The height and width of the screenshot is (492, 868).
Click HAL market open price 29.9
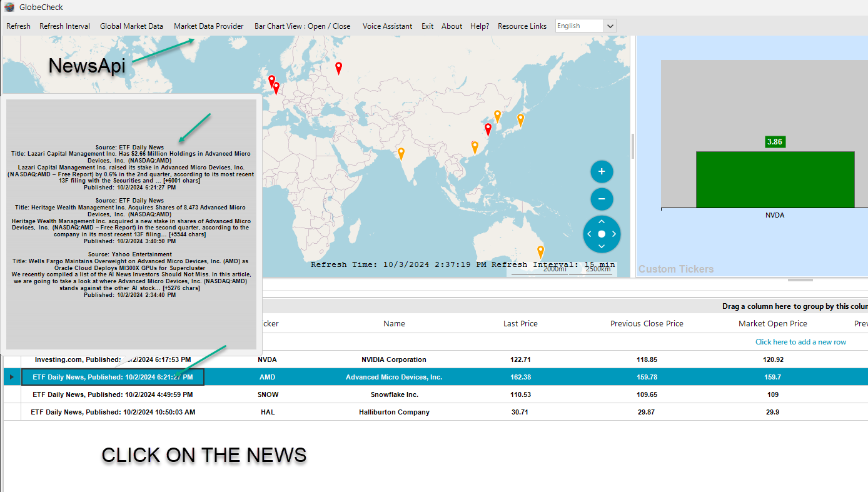[x=773, y=412]
